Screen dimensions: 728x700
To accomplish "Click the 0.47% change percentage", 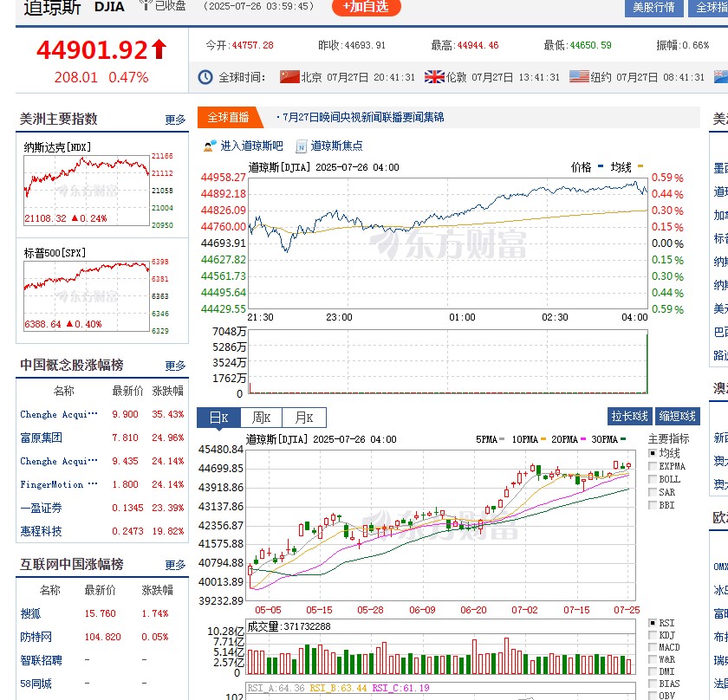I will coord(128,77).
